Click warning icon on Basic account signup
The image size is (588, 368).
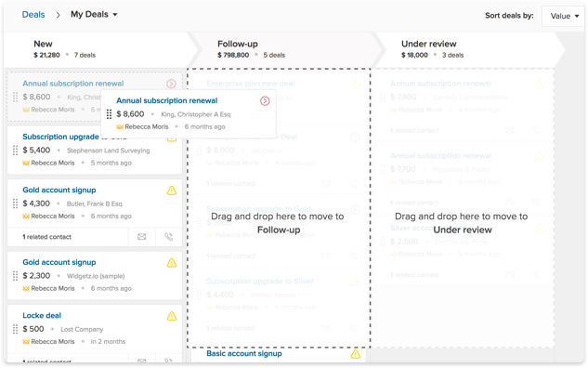[356, 354]
